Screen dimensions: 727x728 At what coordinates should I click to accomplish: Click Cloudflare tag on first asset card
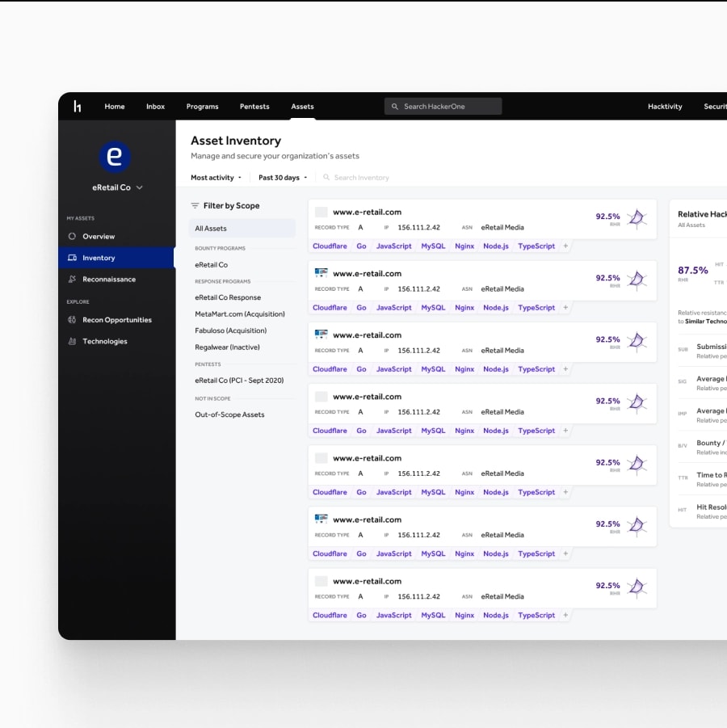point(330,246)
